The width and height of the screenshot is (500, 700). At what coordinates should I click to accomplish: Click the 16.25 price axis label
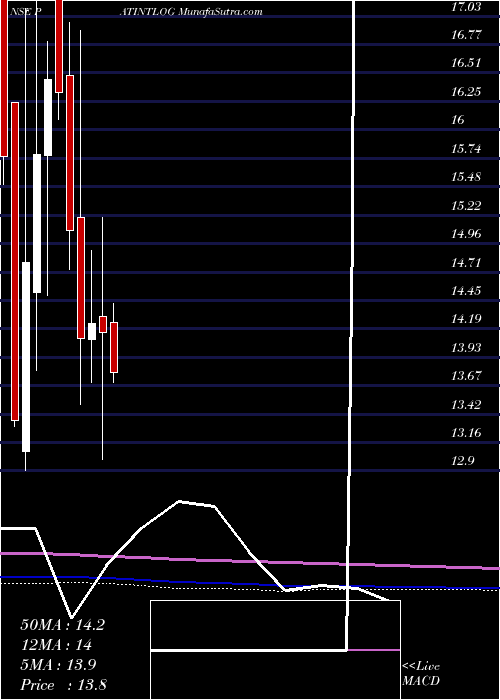(x=467, y=92)
